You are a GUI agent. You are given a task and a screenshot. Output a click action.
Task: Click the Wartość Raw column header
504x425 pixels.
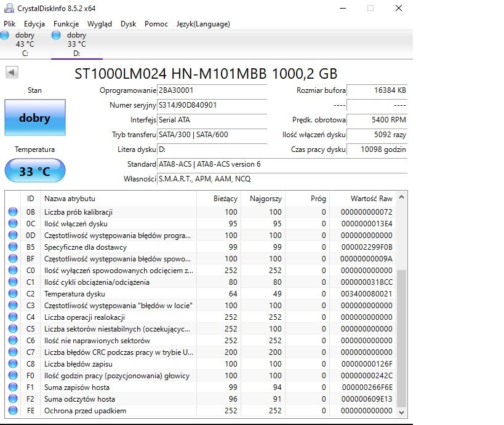(363, 199)
